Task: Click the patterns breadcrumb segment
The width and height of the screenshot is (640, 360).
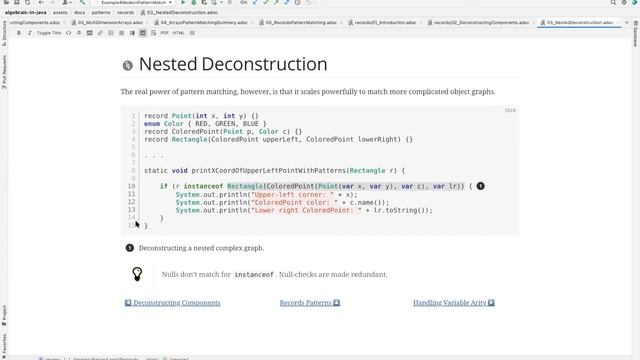Action: tap(101, 13)
